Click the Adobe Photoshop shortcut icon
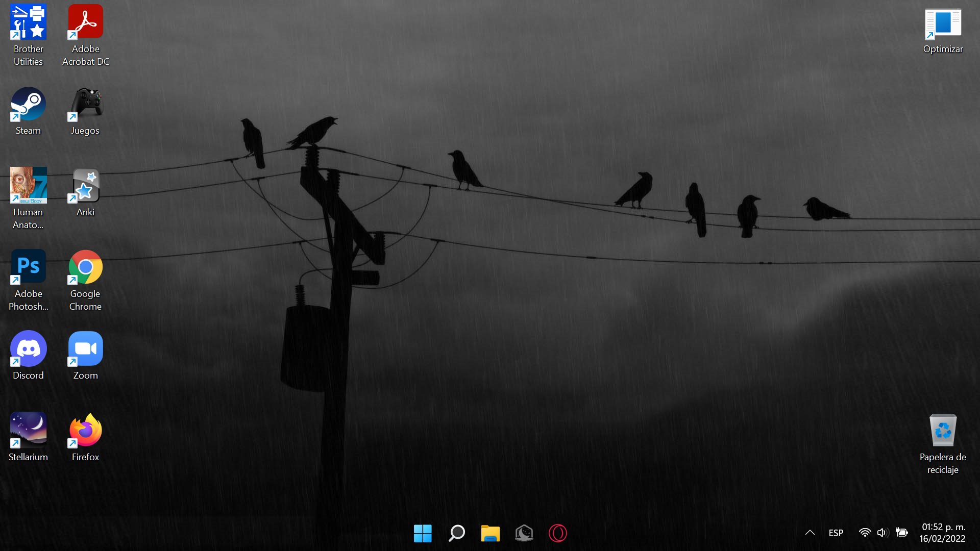Screen dimensions: 980x551 (x=28, y=267)
